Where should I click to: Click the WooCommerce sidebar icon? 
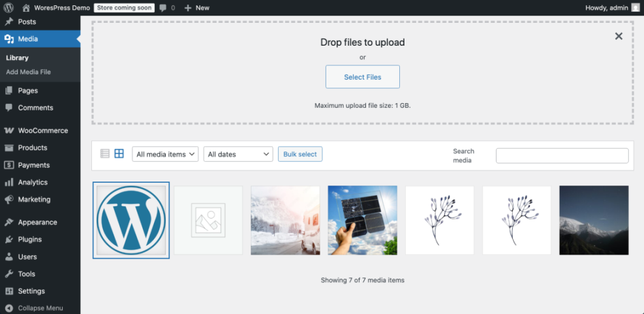click(x=8, y=131)
